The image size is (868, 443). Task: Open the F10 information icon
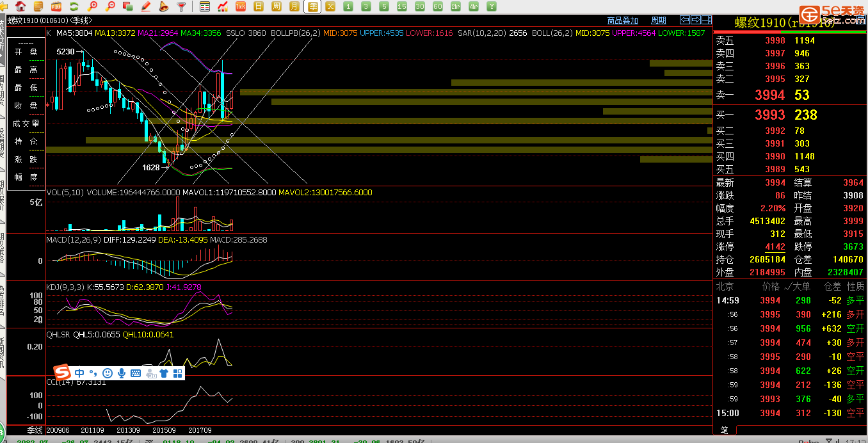[x=56, y=6]
